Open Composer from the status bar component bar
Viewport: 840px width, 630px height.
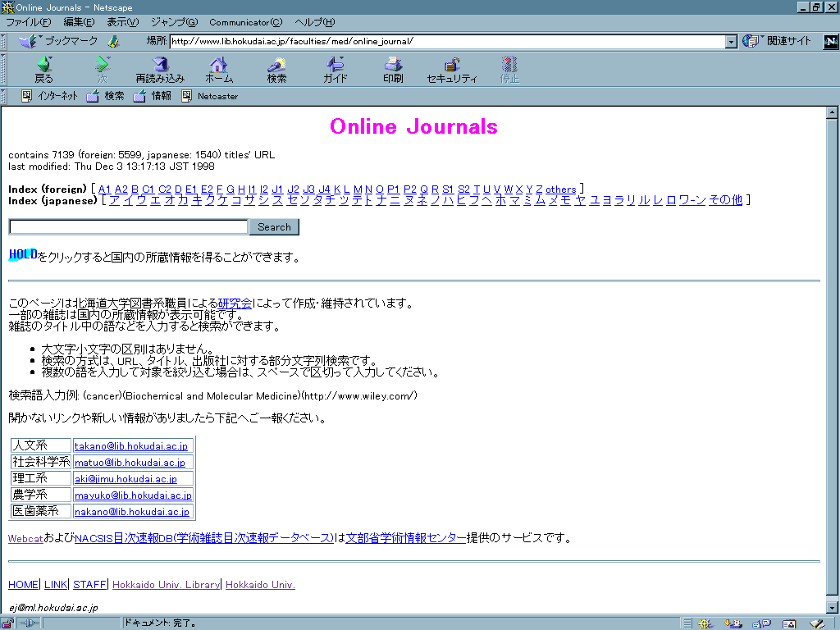point(817,623)
